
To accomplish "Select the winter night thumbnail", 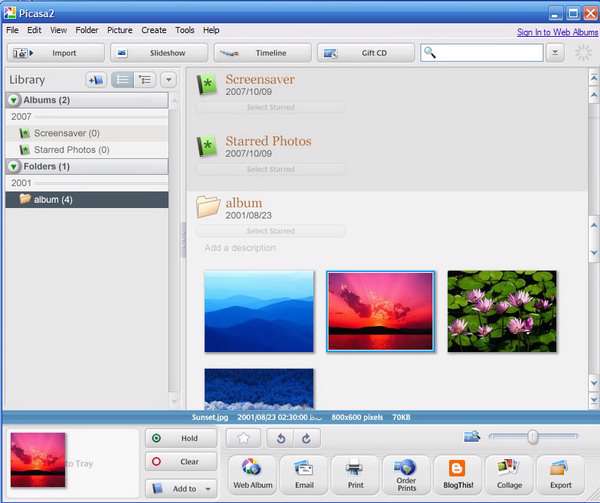I will tap(259, 389).
